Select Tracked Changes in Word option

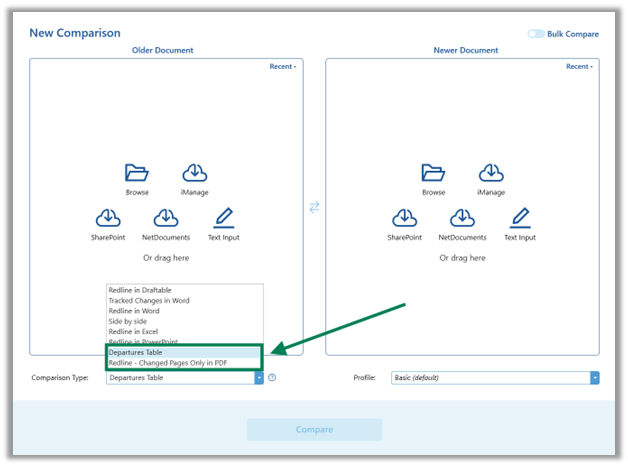[x=185, y=300]
